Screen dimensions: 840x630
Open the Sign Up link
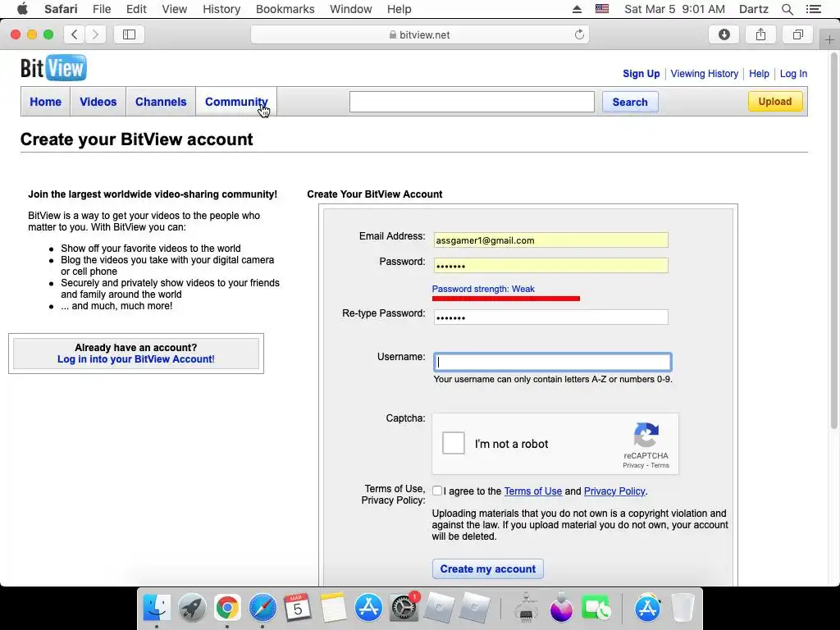click(641, 73)
